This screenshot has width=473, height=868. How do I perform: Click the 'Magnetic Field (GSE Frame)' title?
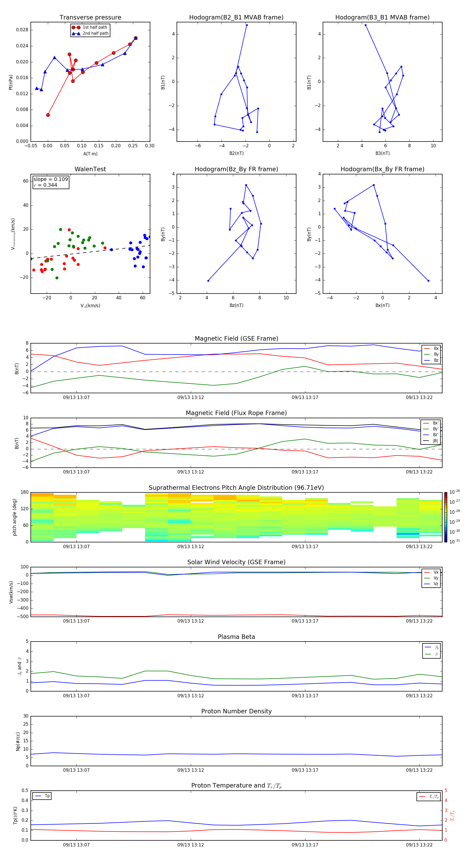tap(236, 339)
